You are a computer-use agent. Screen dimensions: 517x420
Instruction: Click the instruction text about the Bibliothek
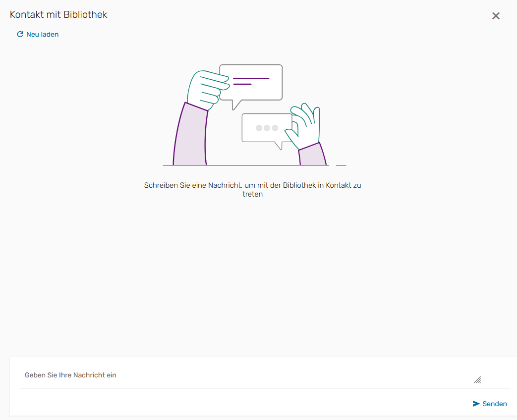(x=253, y=189)
